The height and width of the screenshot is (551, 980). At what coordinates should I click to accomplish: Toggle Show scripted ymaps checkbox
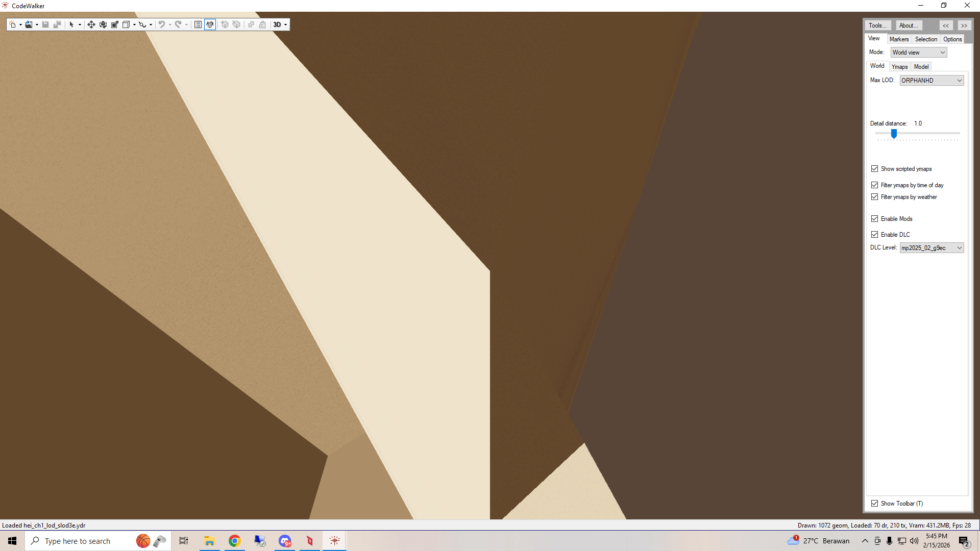(875, 169)
